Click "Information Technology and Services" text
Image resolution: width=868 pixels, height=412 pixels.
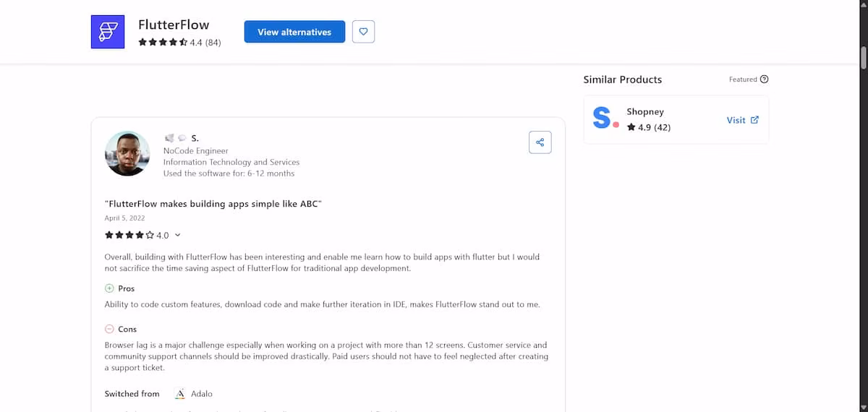pyautogui.click(x=231, y=162)
